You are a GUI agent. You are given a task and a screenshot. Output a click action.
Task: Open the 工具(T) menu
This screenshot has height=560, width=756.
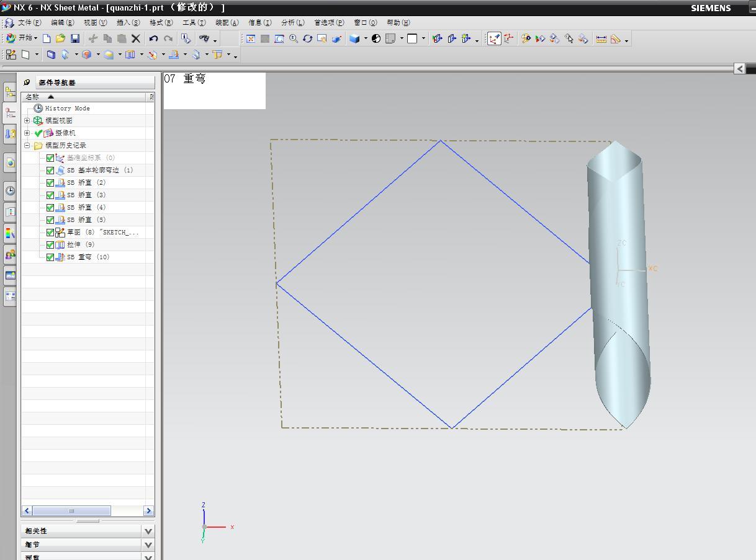(x=194, y=22)
